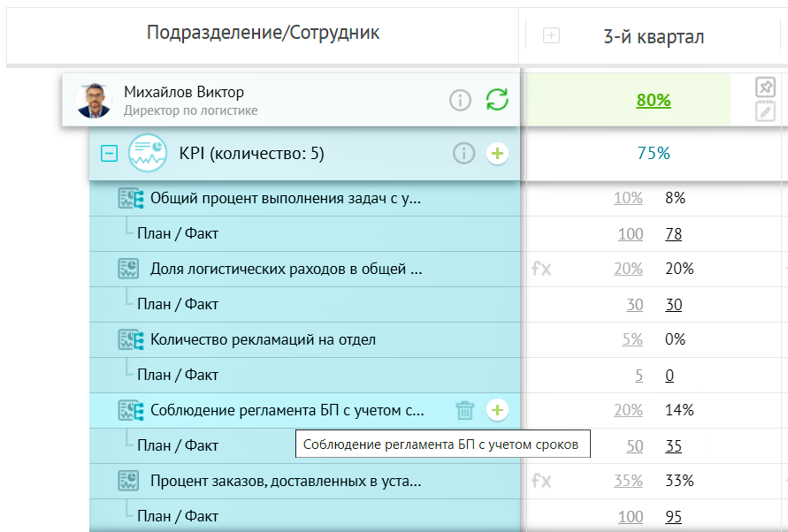Click the underlined fact value 78
This screenshot has width=788, height=532.
[x=672, y=233]
